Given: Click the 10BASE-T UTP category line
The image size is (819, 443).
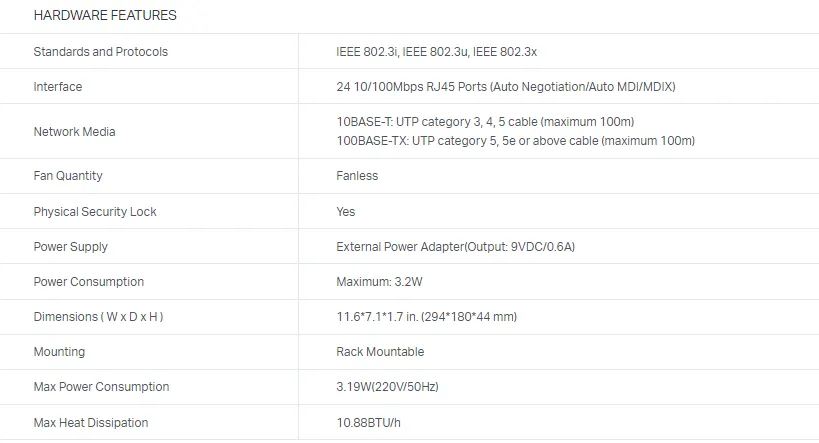Looking at the screenshot, I should point(485,122).
